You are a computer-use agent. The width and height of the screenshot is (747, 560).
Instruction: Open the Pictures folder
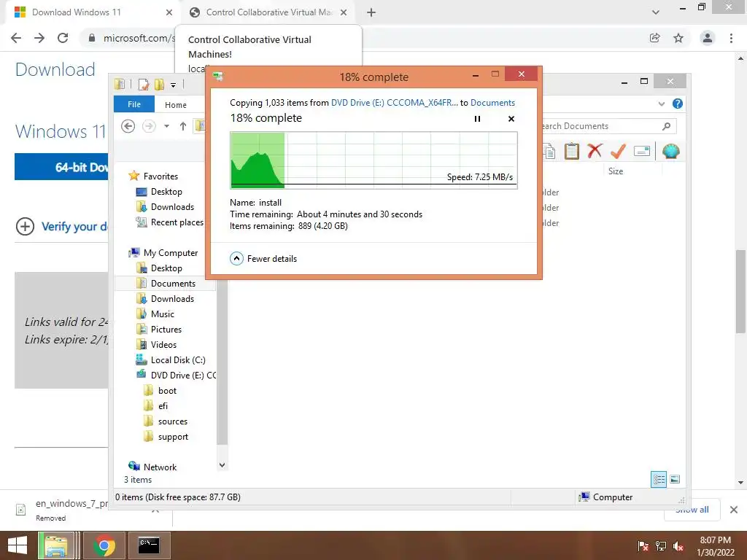(166, 330)
